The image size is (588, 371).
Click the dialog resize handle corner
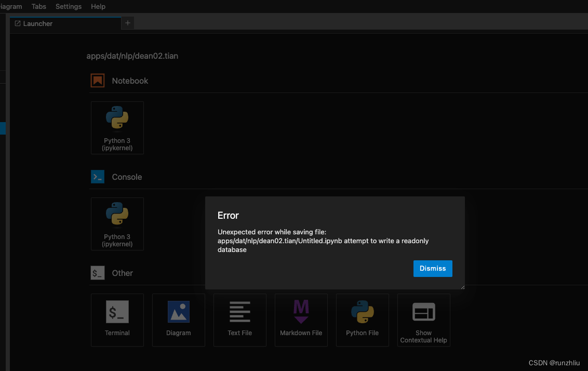point(463,287)
